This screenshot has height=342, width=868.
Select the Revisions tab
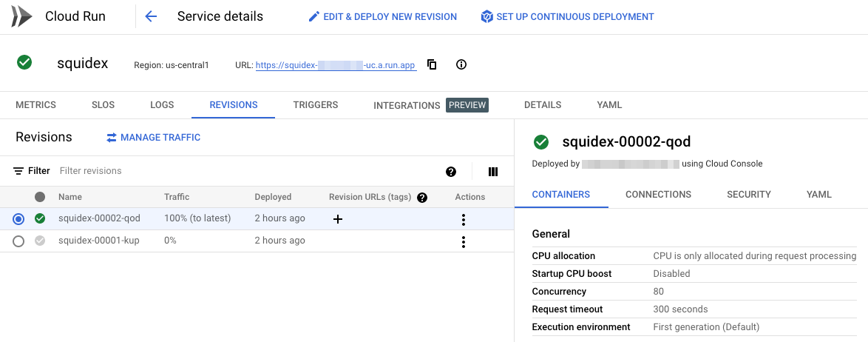click(234, 105)
